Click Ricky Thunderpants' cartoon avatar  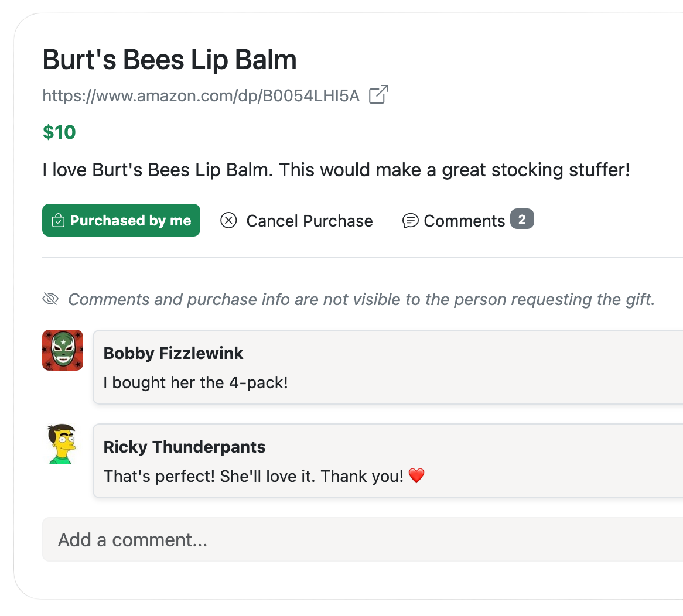62,443
